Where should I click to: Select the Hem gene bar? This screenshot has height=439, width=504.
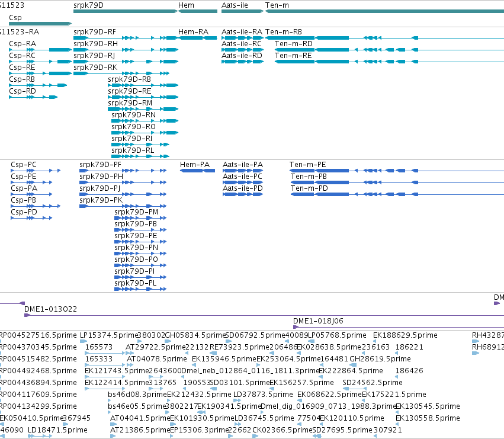point(198,11)
